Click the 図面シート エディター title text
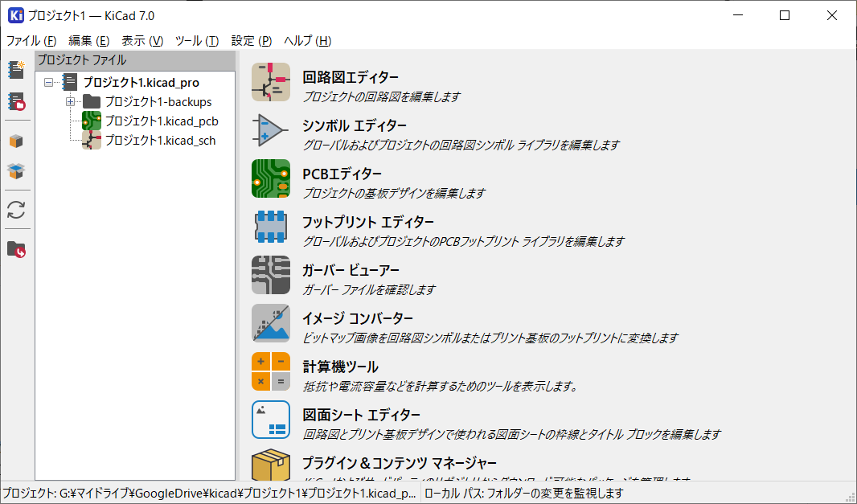Viewport: 857px width, 504px height. [361, 414]
